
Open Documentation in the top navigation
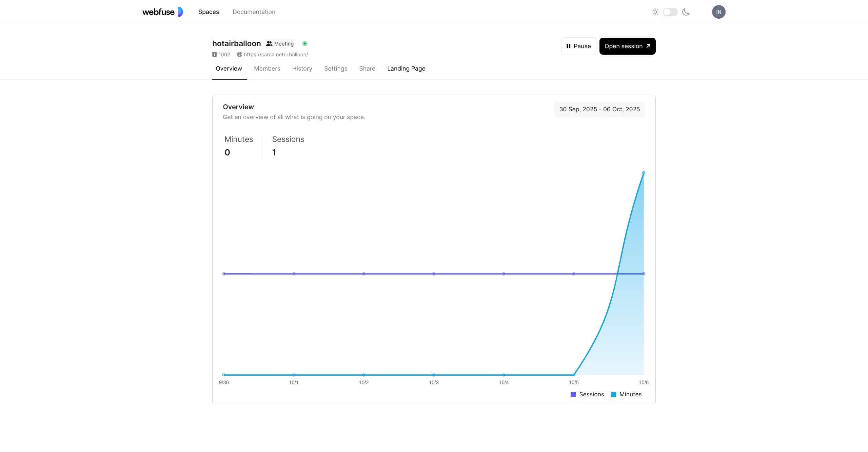(x=254, y=12)
